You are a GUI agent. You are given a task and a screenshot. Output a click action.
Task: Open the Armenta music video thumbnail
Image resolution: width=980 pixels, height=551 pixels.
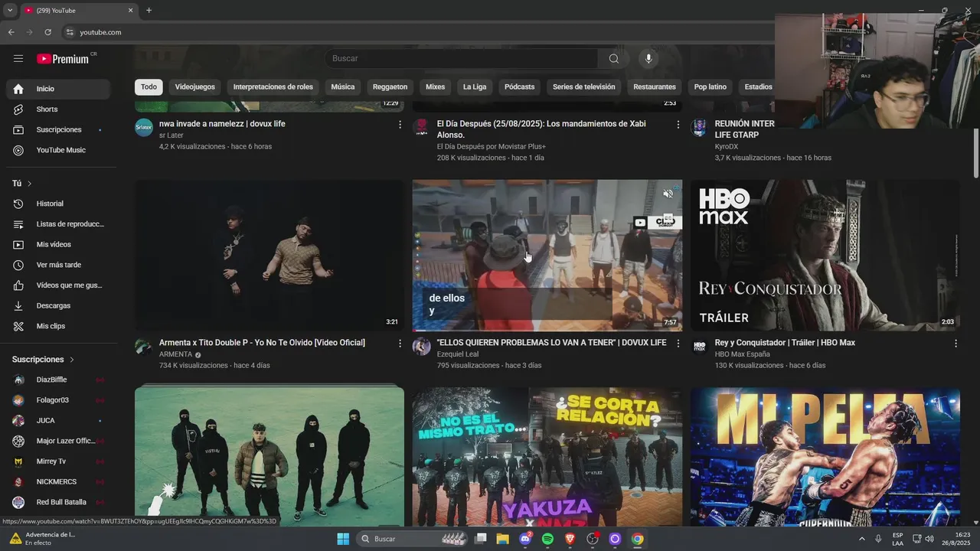(x=269, y=256)
